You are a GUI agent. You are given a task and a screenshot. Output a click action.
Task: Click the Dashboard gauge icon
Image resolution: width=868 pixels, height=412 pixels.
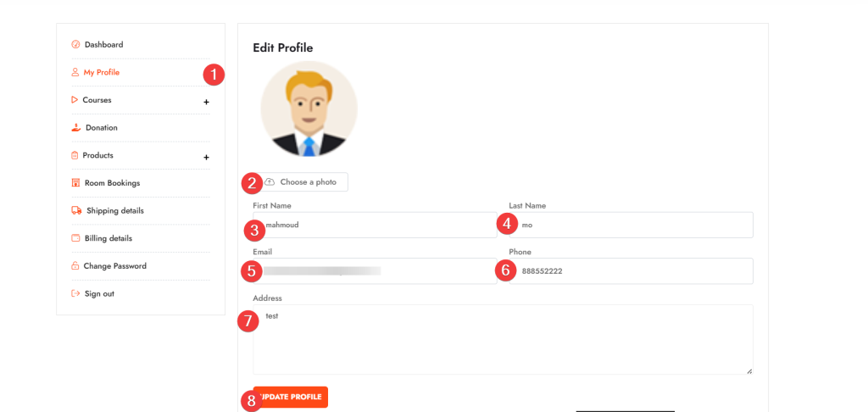click(x=75, y=45)
